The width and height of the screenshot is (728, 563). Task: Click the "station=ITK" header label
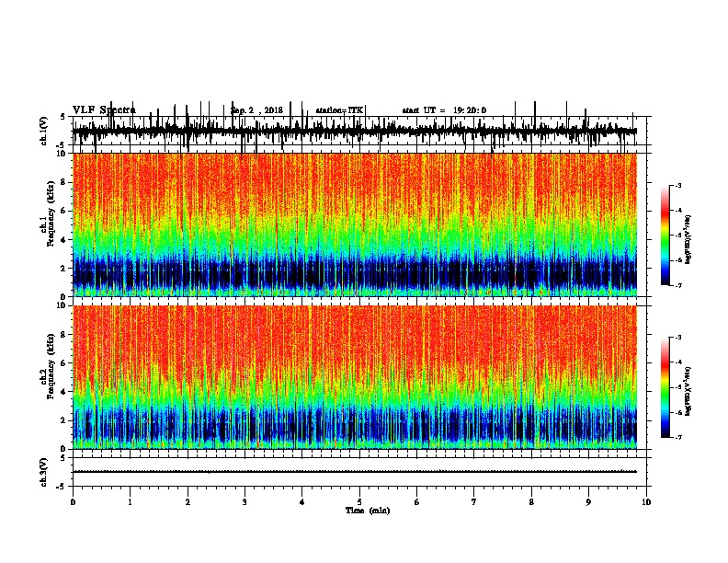click(339, 110)
